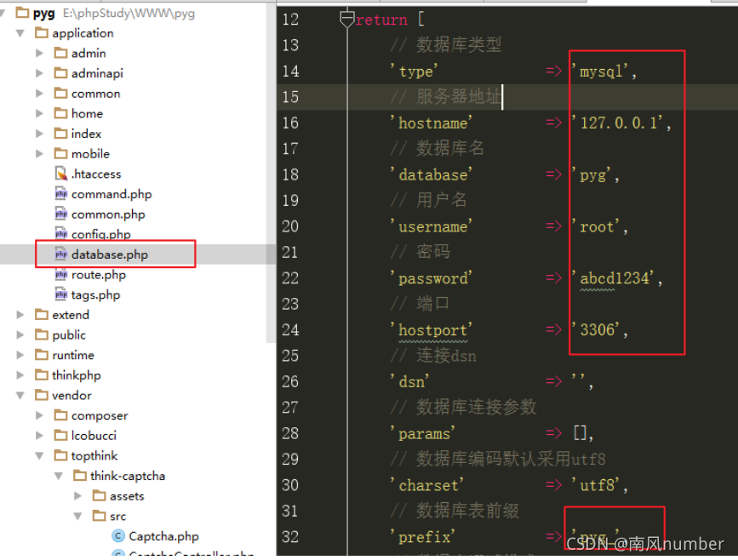
Task: Collapse the topthink folder arrow
Action: pyautogui.click(x=39, y=456)
